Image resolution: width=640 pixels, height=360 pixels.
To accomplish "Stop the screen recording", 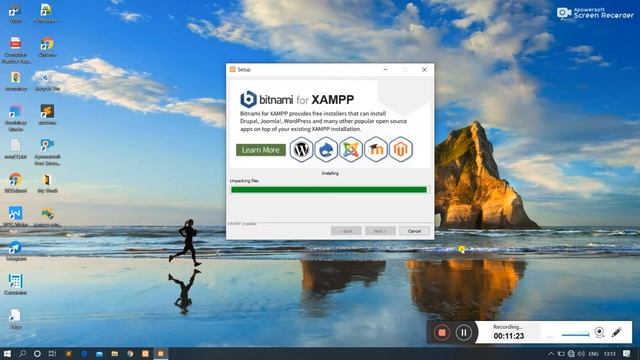I will point(442,332).
